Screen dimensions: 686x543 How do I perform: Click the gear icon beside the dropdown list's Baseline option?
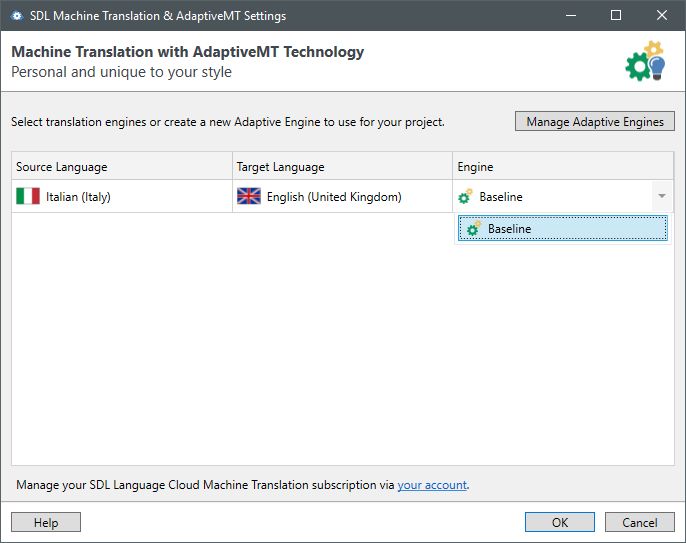pyautogui.click(x=474, y=229)
